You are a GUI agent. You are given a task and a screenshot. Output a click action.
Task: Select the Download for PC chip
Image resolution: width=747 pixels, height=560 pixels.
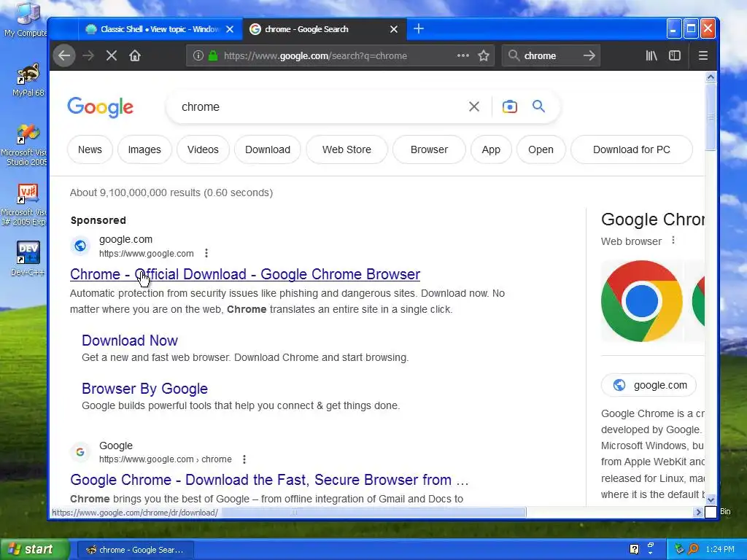632,149
